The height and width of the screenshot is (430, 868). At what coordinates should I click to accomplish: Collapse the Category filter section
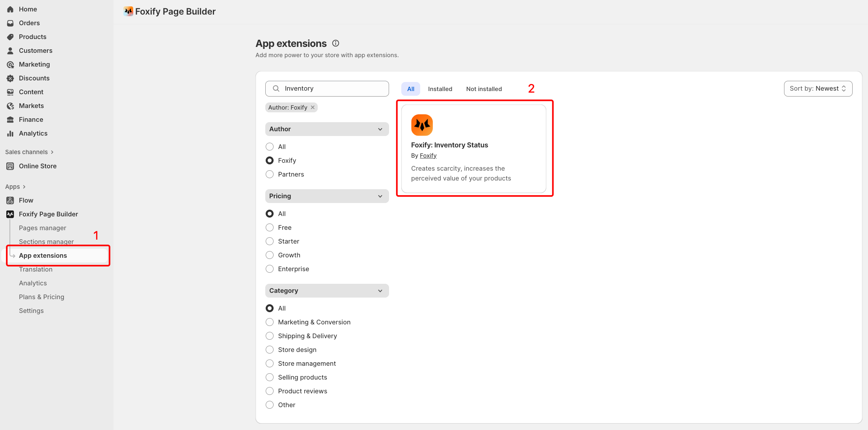click(327, 290)
